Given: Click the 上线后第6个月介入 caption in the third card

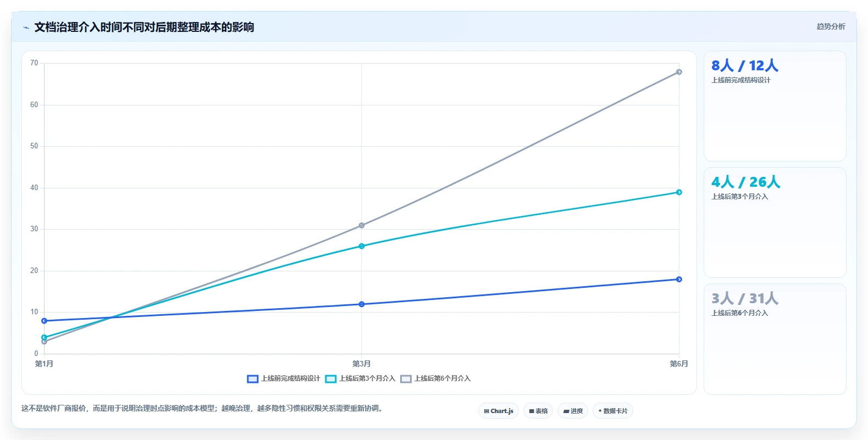Looking at the screenshot, I should coord(740,313).
